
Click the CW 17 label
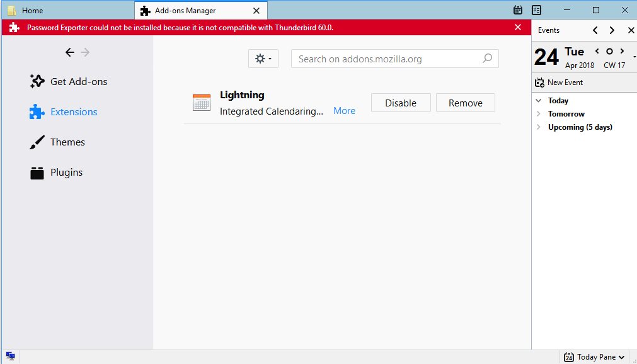tap(614, 65)
